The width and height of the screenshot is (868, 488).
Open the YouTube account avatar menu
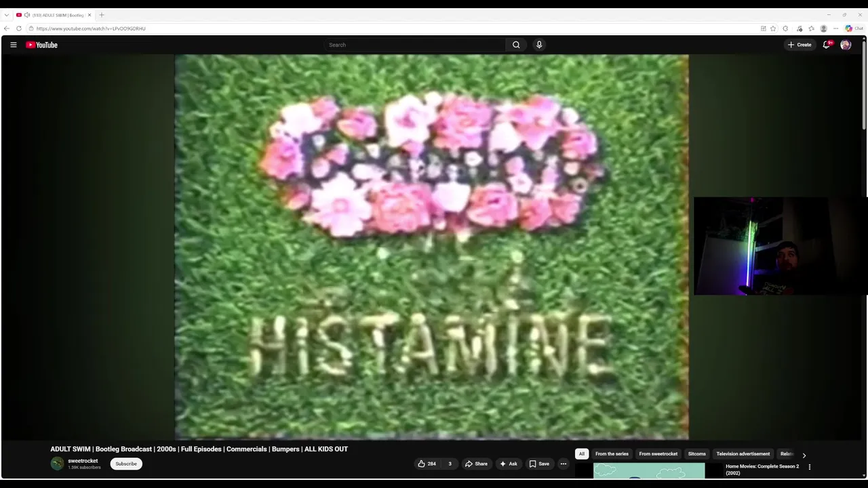846,45
